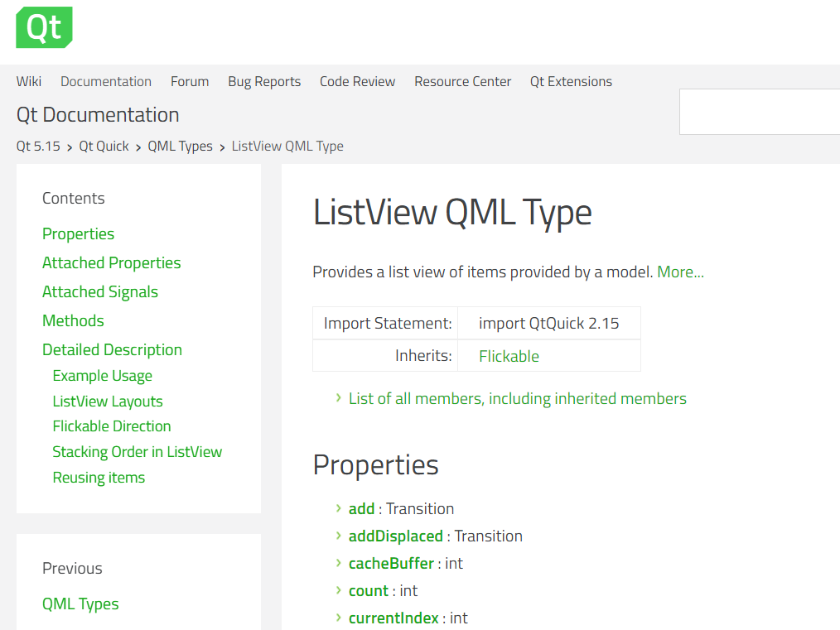Click the chevron beside add : Transition
Viewport: 840px width, 630px height.
click(x=339, y=508)
